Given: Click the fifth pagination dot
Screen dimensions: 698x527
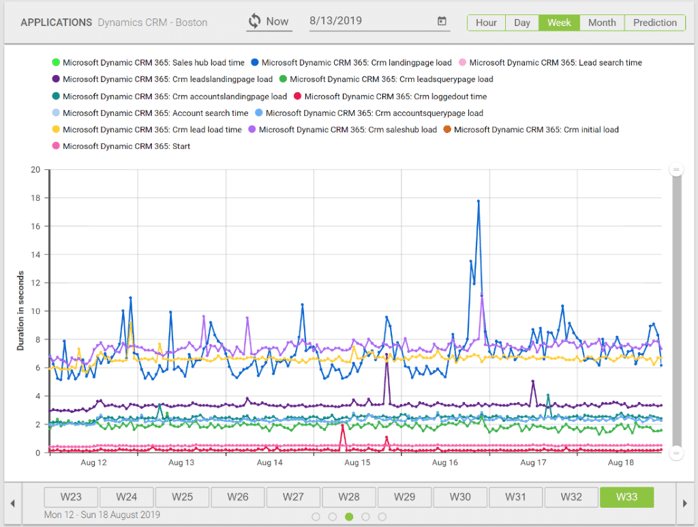Looking at the screenshot, I should click(382, 517).
